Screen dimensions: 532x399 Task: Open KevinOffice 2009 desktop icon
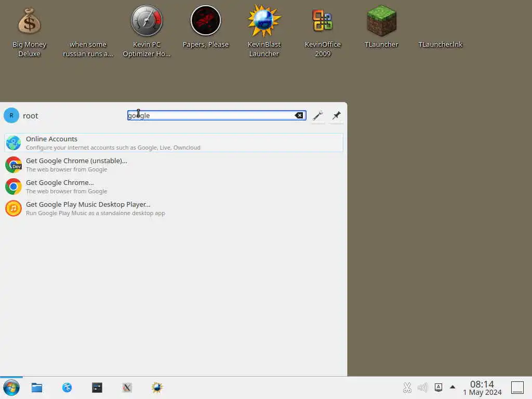pyautogui.click(x=322, y=32)
